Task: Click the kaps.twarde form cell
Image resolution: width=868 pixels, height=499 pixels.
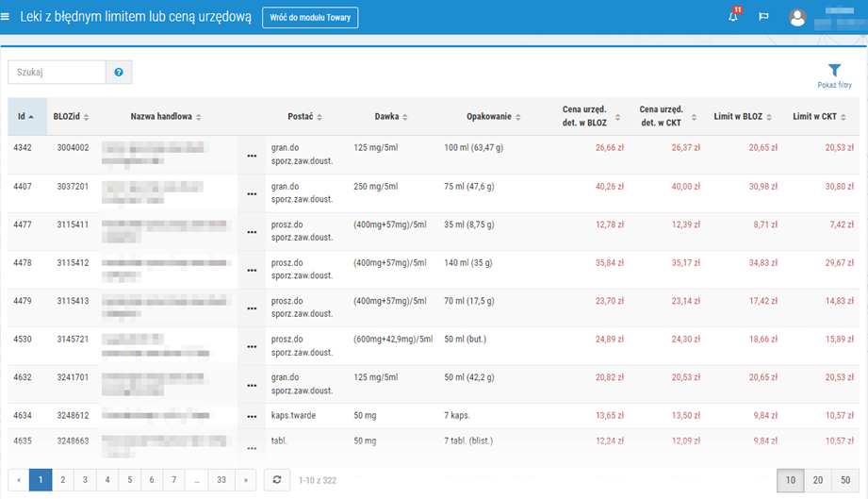Action: point(293,415)
